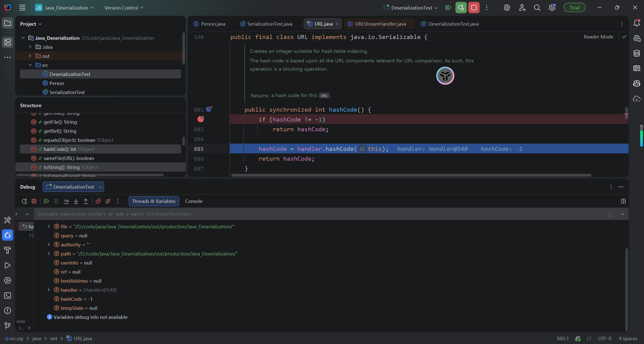Open View Breakpoints dialog icon
The height and width of the screenshot is (344, 644).
click(98, 201)
